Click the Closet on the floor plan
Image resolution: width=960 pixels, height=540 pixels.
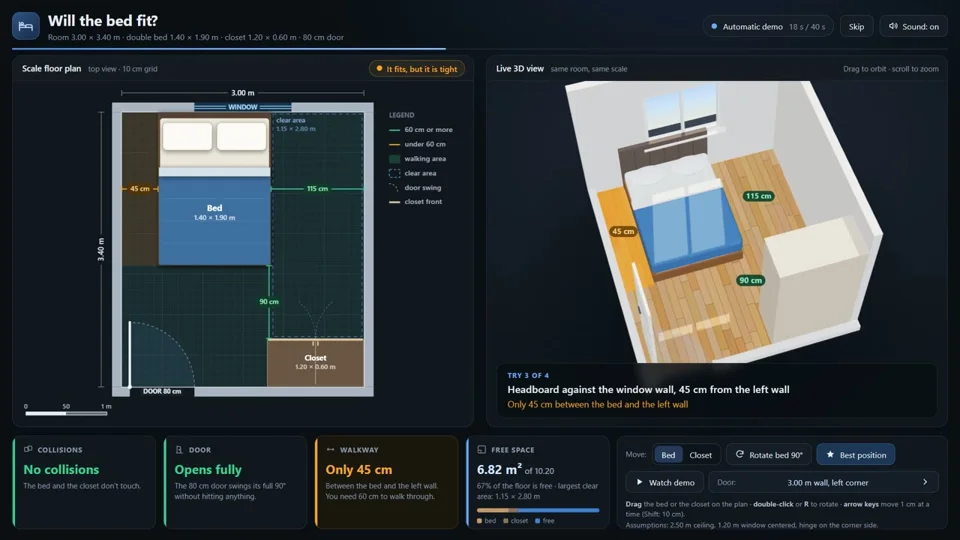pos(315,362)
